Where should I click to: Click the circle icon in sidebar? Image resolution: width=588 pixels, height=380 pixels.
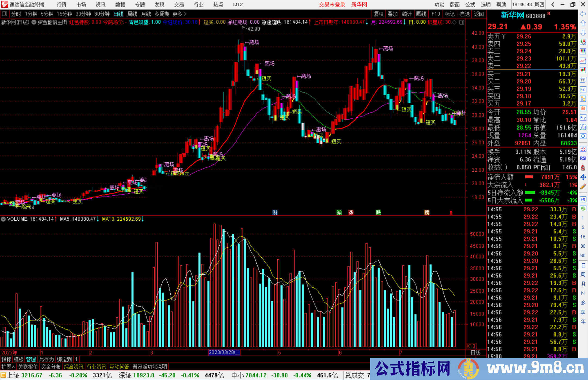(583, 136)
